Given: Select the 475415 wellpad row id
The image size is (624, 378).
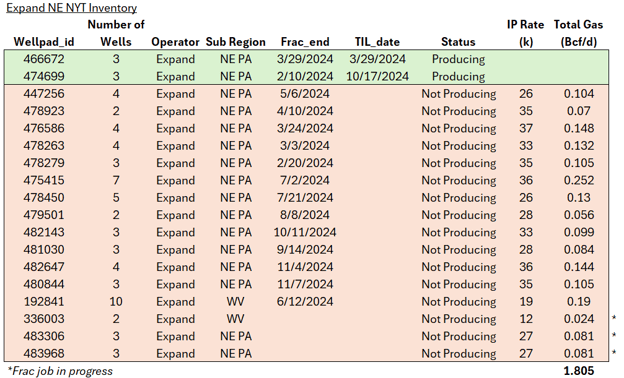Looking at the screenshot, I should pyautogui.click(x=44, y=180).
